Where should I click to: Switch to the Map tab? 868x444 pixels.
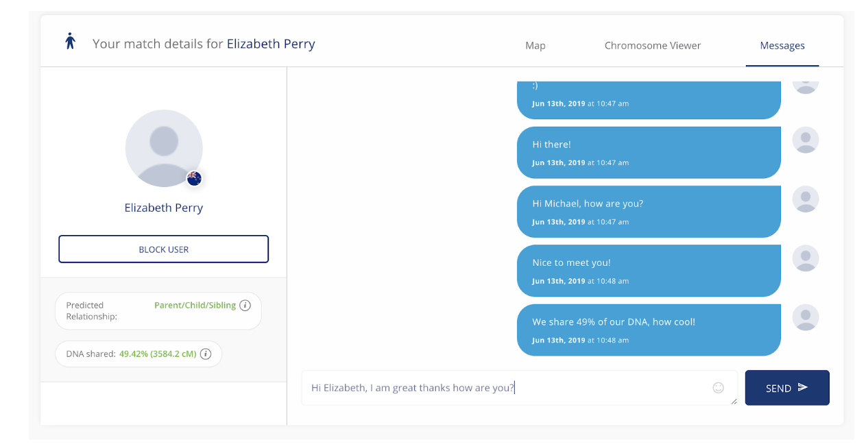point(535,46)
